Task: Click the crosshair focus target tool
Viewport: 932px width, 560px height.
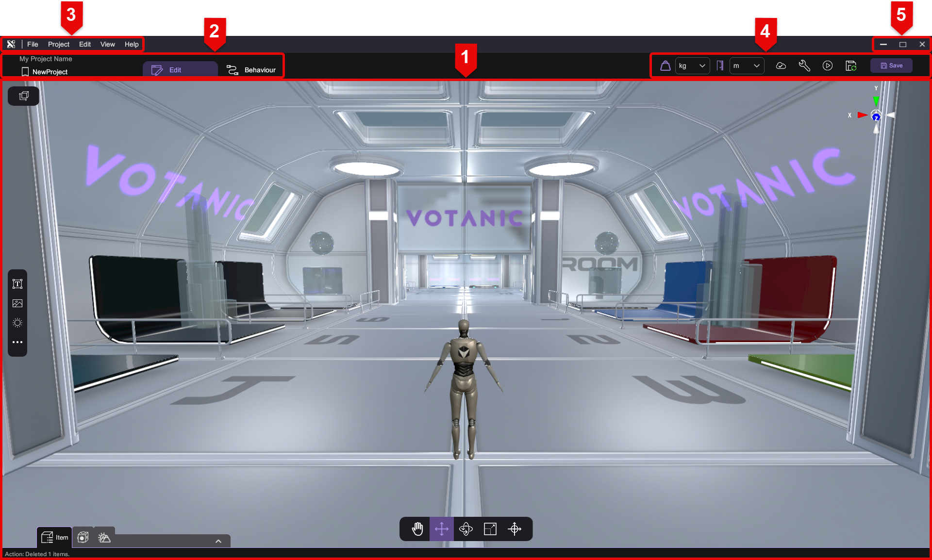Action: 515,529
